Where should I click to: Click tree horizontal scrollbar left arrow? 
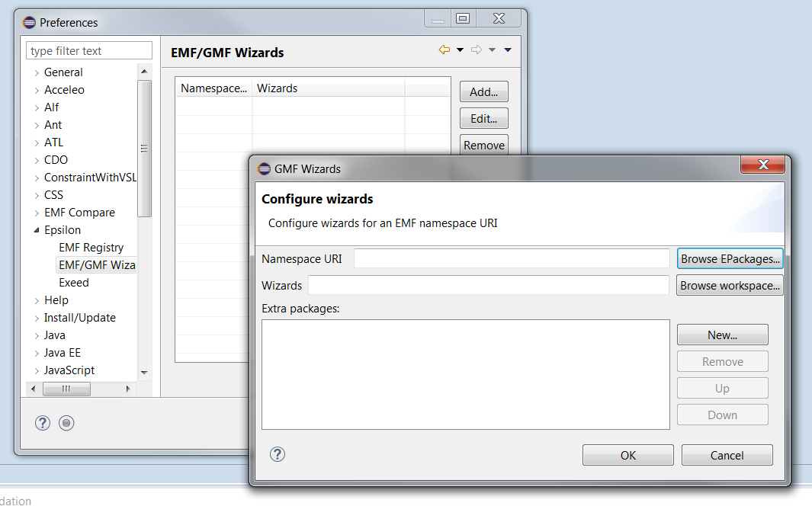33,389
